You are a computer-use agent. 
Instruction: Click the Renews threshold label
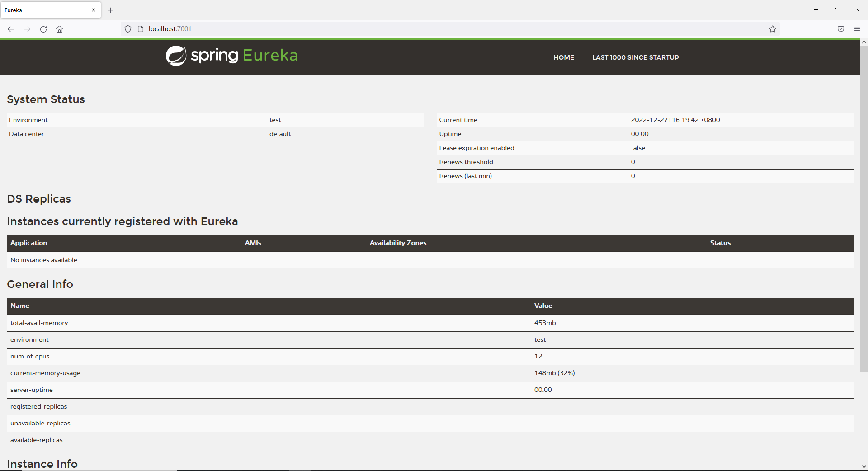pos(466,162)
